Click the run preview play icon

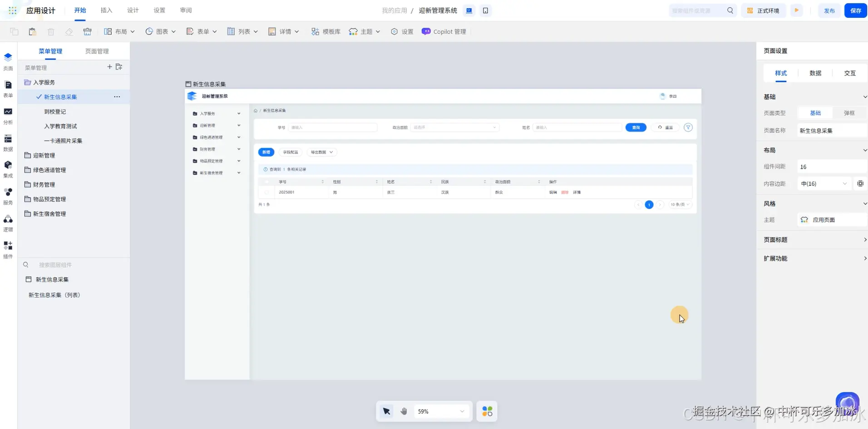coord(796,10)
